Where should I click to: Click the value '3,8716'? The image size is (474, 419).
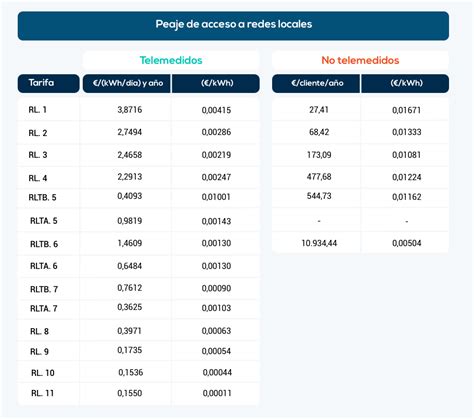pos(130,110)
